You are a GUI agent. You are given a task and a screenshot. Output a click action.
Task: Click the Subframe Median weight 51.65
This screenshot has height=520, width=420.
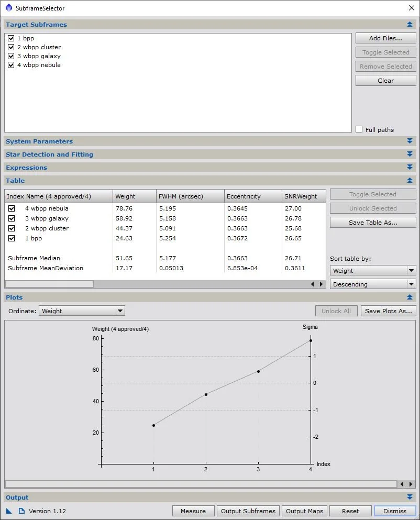(124, 258)
